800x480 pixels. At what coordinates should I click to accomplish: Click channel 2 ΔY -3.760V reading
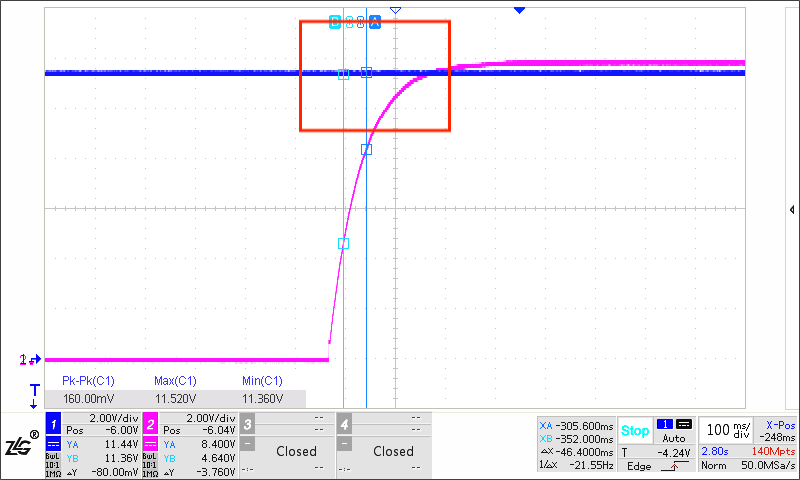pos(199,472)
